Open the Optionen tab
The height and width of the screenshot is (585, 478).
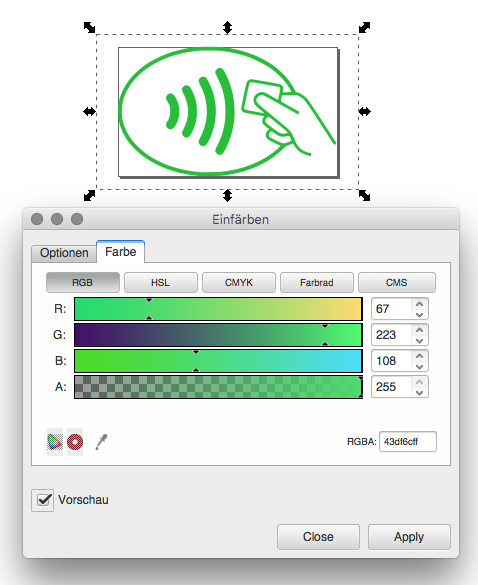pos(64,253)
